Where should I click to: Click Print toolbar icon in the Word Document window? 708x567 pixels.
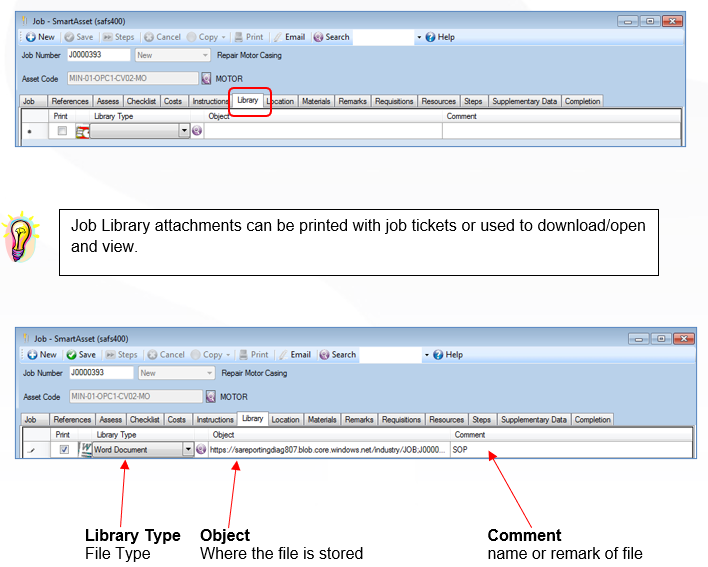point(243,355)
